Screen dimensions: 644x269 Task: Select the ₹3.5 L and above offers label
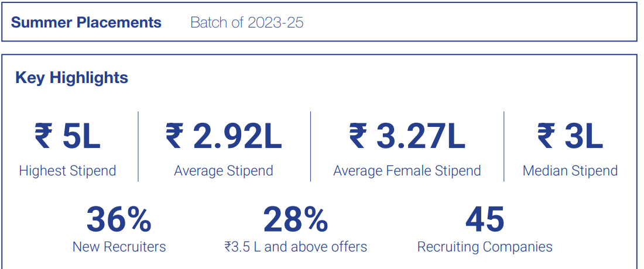(295, 247)
